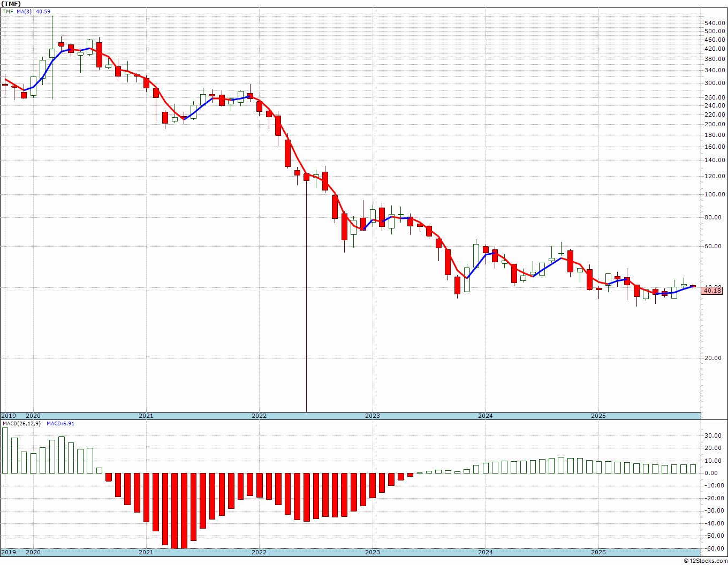
Task: Click the 380.00 price axis label
Action: coord(715,59)
